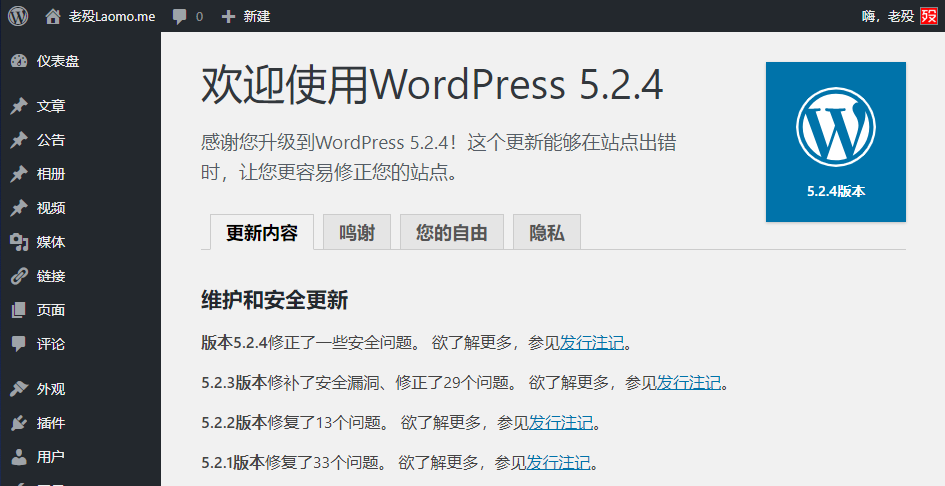The height and width of the screenshot is (486, 945).
Task: Click the 插件 plugins icon in sidebar
Action: (x=18, y=423)
